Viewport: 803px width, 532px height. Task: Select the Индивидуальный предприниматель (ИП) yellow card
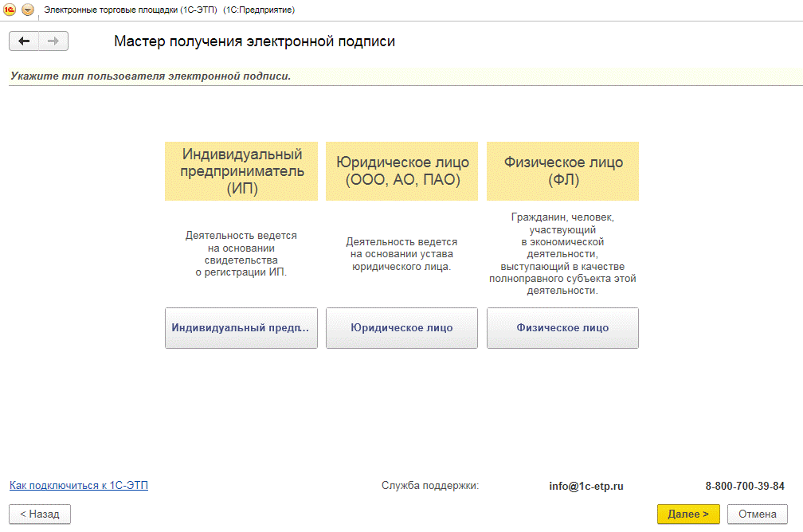click(x=241, y=171)
